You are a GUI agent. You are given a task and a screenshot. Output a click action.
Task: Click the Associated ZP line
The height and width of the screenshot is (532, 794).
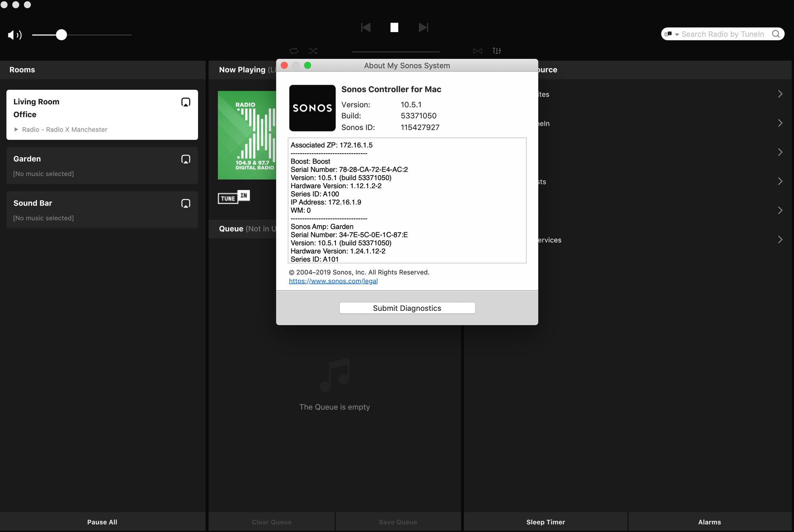(331, 145)
